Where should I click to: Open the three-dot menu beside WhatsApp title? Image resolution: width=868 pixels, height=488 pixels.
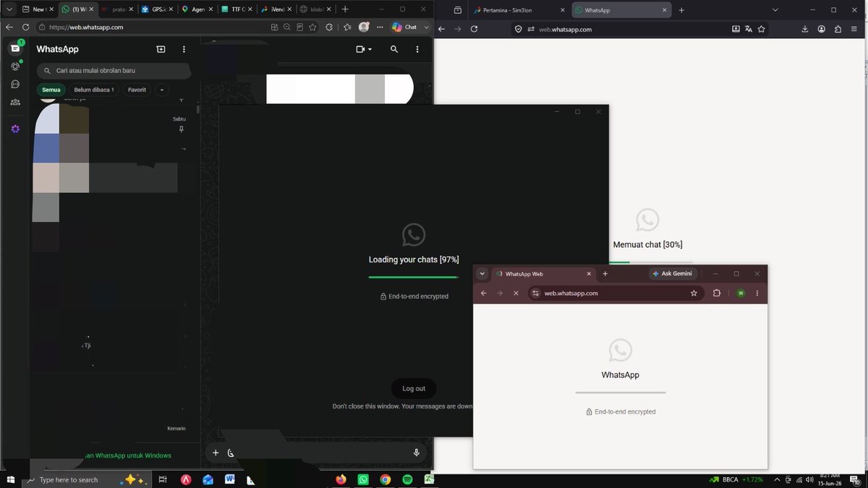(x=184, y=49)
